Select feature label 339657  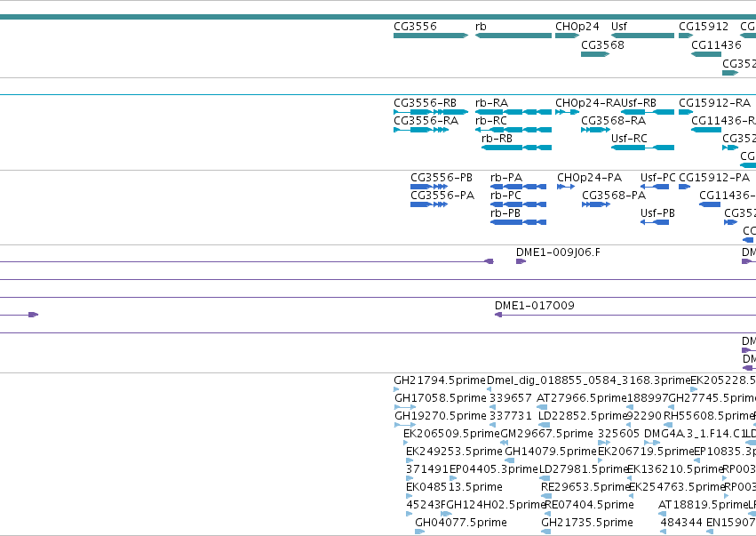pos(511,398)
